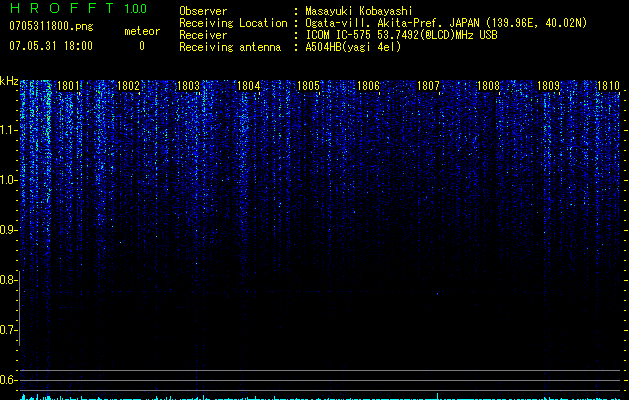The width and height of the screenshot is (629, 400).
Task: Click the Receiving Location label
Action: [233, 23]
